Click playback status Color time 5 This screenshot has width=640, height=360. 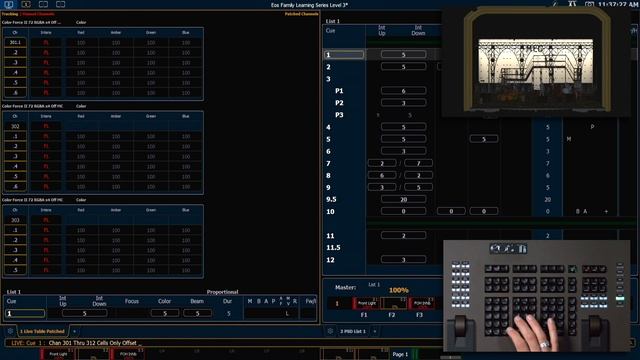tap(164, 313)
